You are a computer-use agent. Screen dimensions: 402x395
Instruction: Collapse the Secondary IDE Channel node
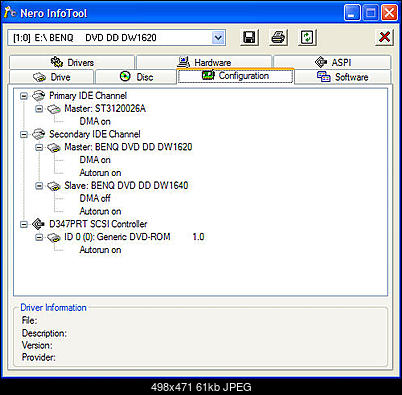pyautogui.click(x=24, y=134)
